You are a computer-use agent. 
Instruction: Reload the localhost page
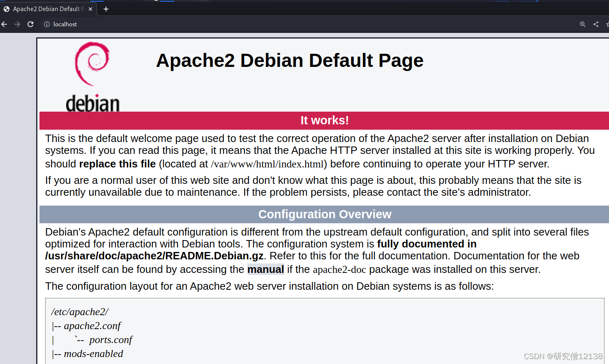pyautogui.click(x=30, y=24)
